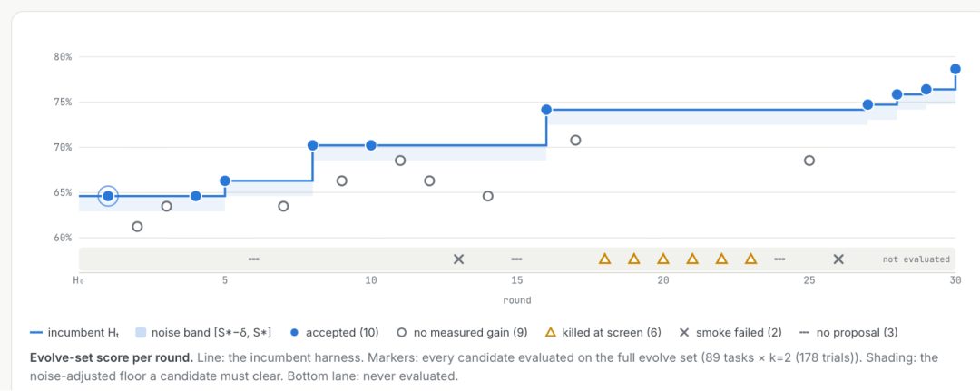The height and width of the screenshot is (391, 980).
Task: Click the no proposal dash at round 15
Action: pyautogui.click(x=517, y=259)
